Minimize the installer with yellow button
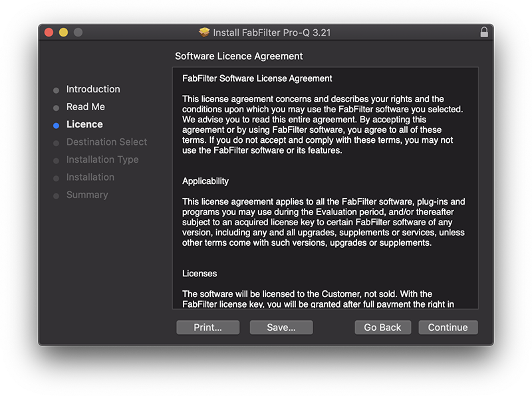 click(63, 32)
